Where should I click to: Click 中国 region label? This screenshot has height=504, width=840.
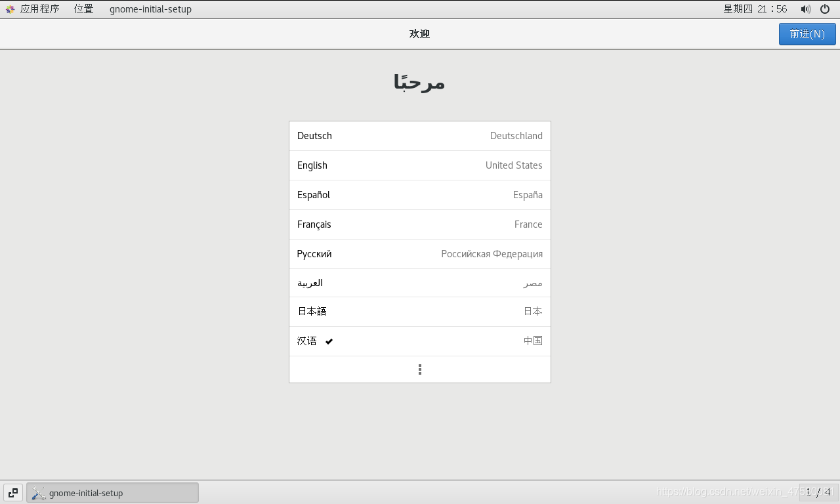tap(533, 341)
